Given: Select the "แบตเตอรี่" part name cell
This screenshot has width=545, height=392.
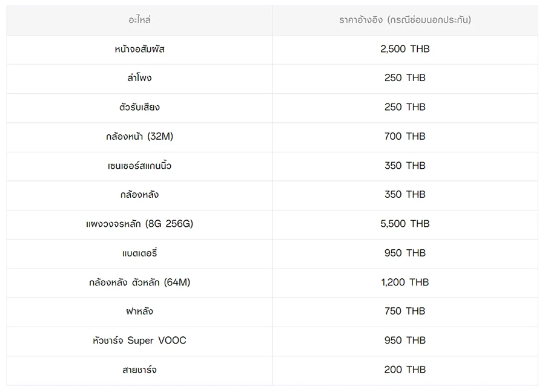Looking at the screenshot, I should tap(139, 253).
